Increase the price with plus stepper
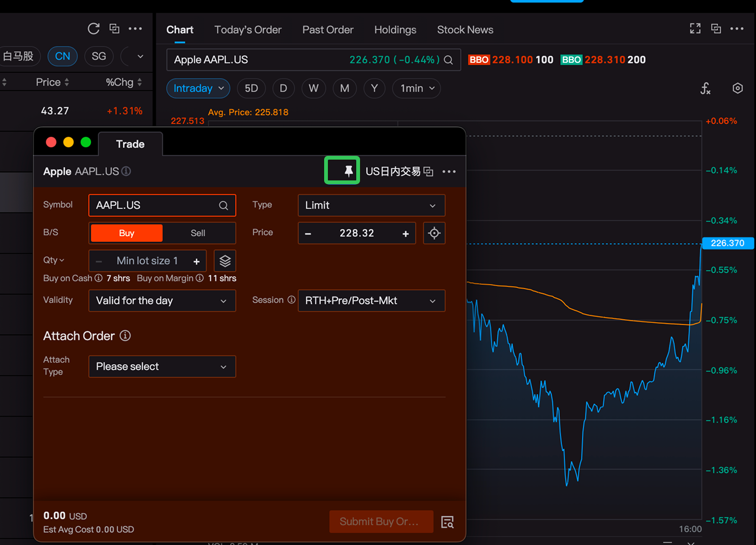Screen dimensions: 756x545 [x=405, y=234]
